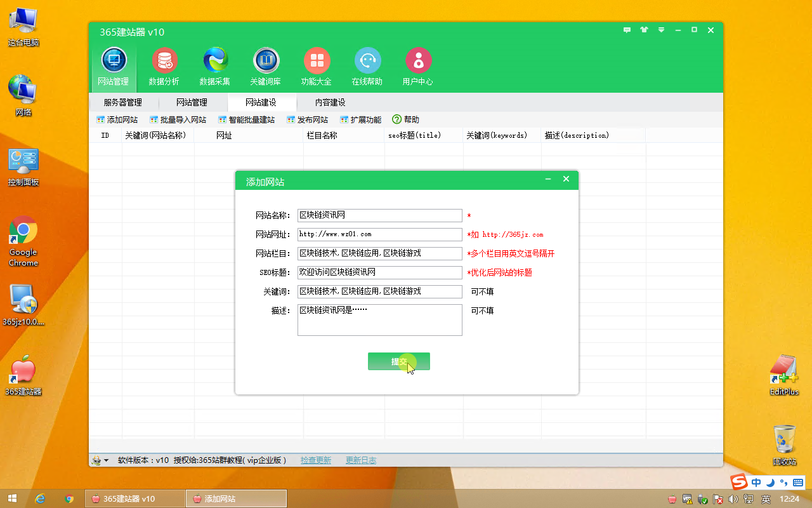Open 控制面板 desktop icon
The image size is (812, 508).
[23, 168]
